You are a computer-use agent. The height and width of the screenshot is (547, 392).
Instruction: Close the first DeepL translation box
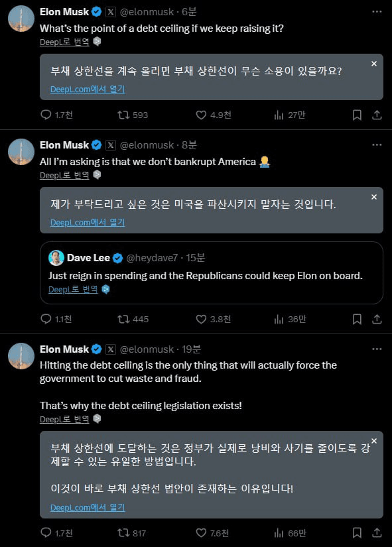pyautogui.click(x=374, y=64)
